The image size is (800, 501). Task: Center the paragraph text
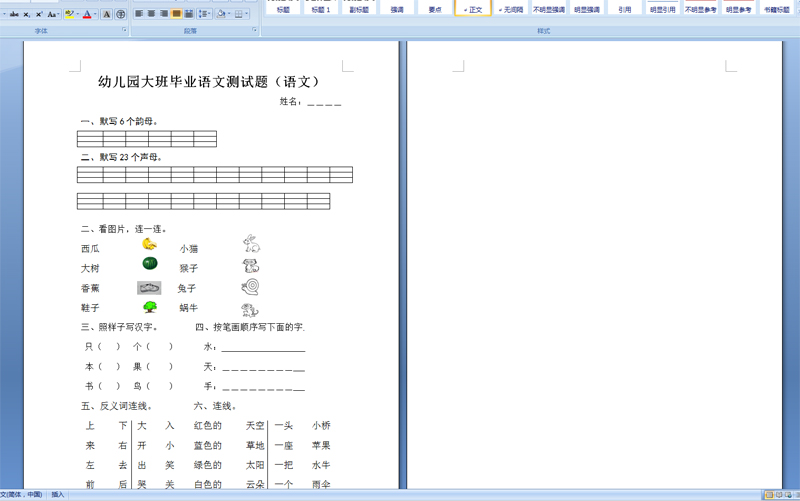pos(152,14)
